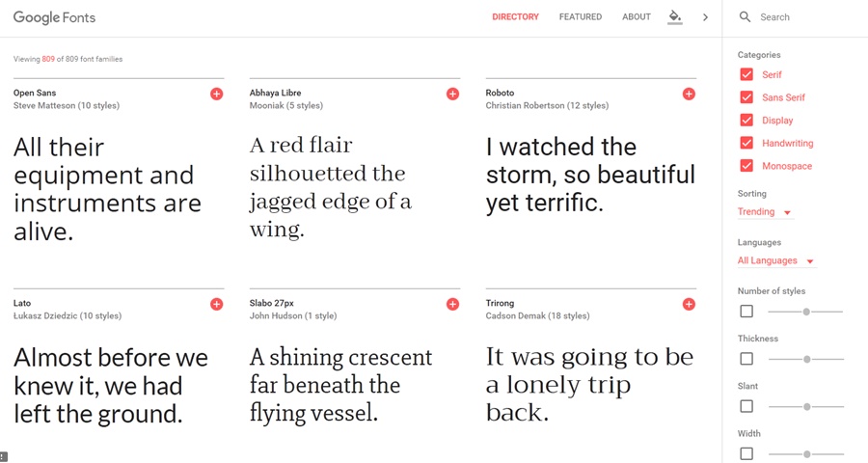The image size is (868, 463).
Task: Open the Trending sorting dropdown
Action: pyautogui.click(x=765, y=212)
